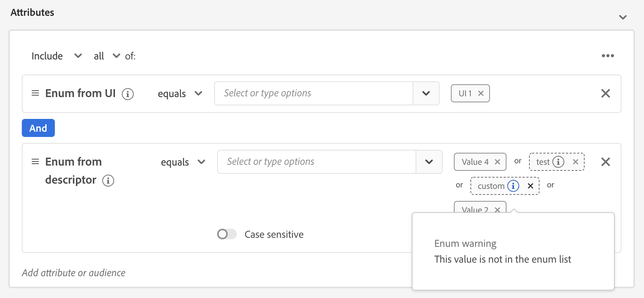Remove the test value tag
Screen dimensions: 644x298
(x=576, y=162)
